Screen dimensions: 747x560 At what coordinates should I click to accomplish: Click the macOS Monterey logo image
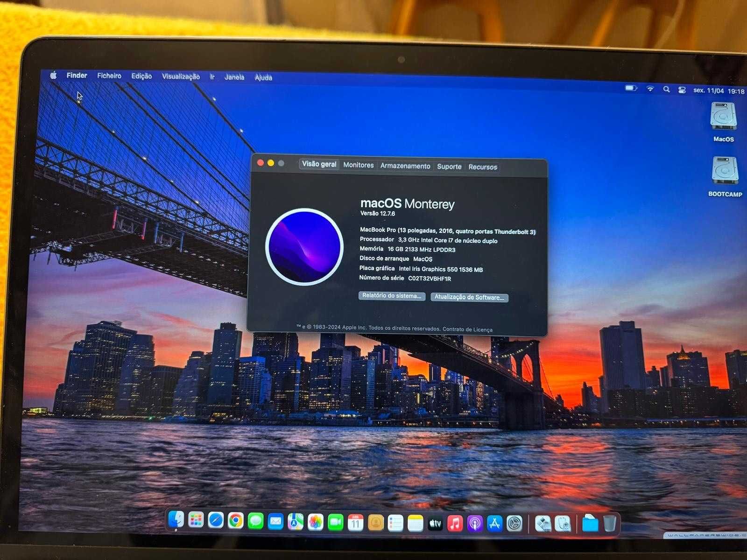coord(304,247)
